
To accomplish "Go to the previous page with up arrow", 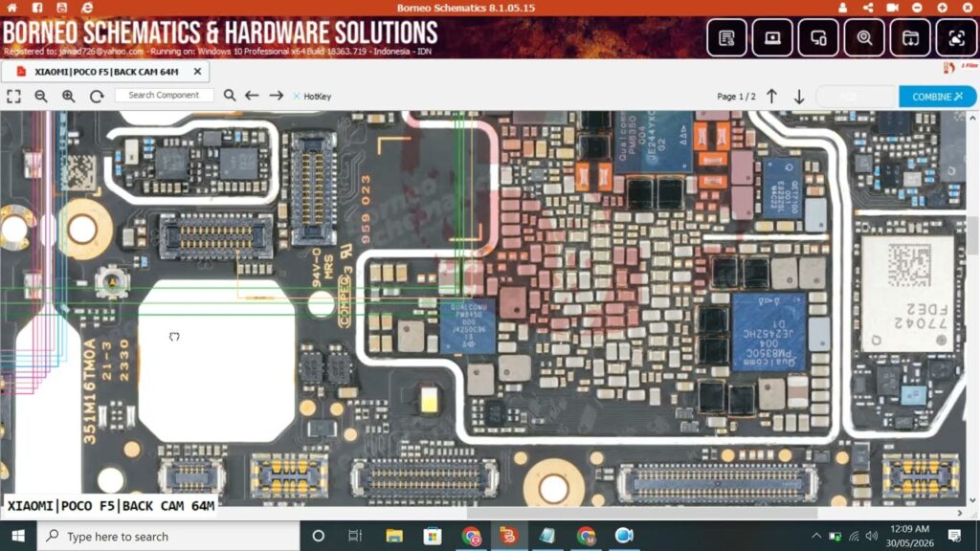I will coord(772,97).
